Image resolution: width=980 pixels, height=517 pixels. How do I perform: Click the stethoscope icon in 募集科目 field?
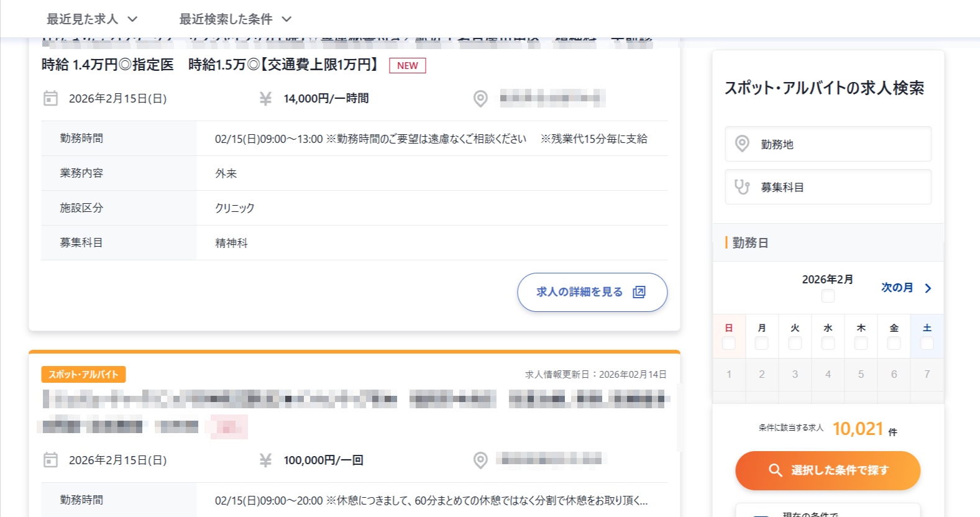pyautogui.click(x=742, y=187)
